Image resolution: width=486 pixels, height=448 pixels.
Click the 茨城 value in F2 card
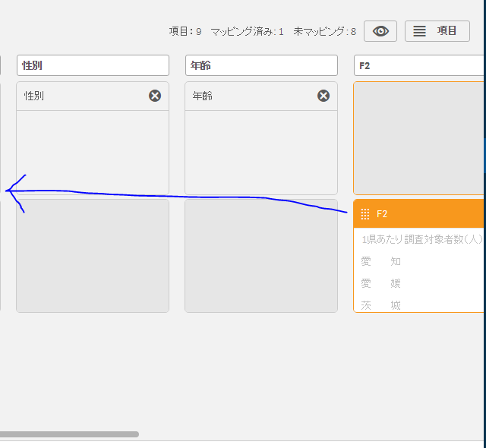click(381, 305)
